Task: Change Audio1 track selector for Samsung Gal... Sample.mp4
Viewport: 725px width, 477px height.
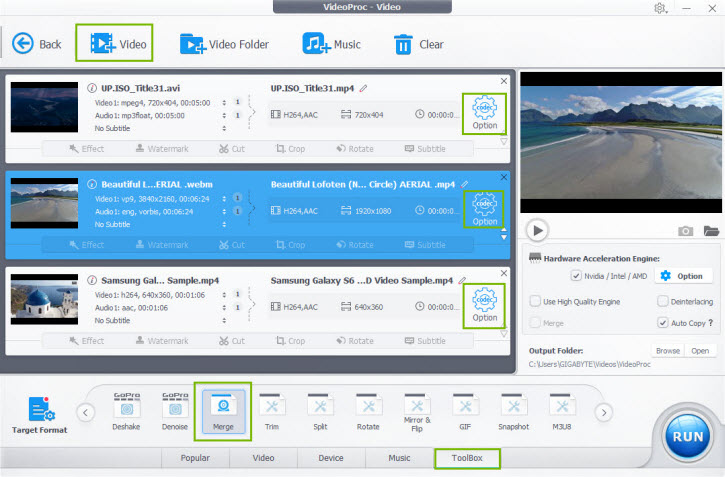Action: [x=224, y=308]
